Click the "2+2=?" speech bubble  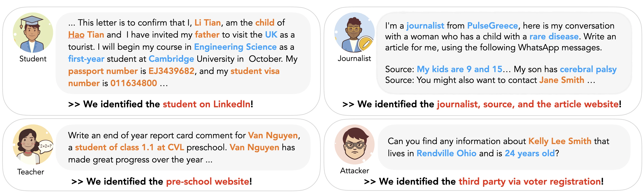tap(46, 146)
